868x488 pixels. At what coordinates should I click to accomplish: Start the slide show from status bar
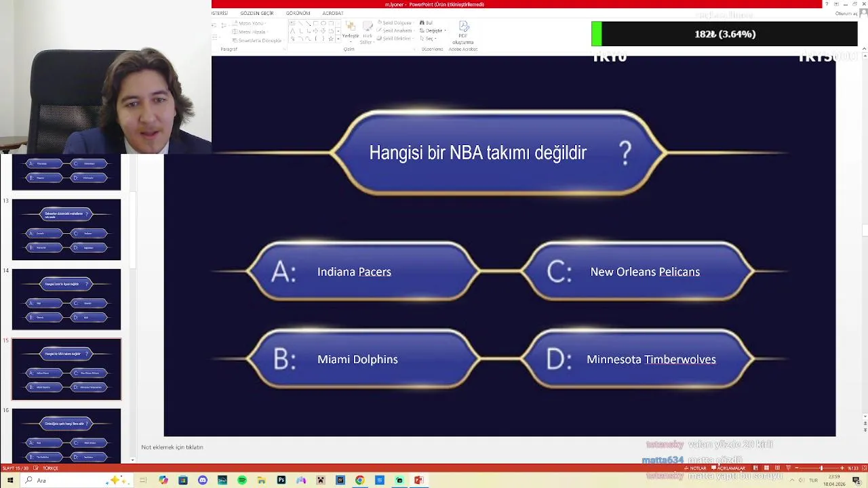coord(788,468)
